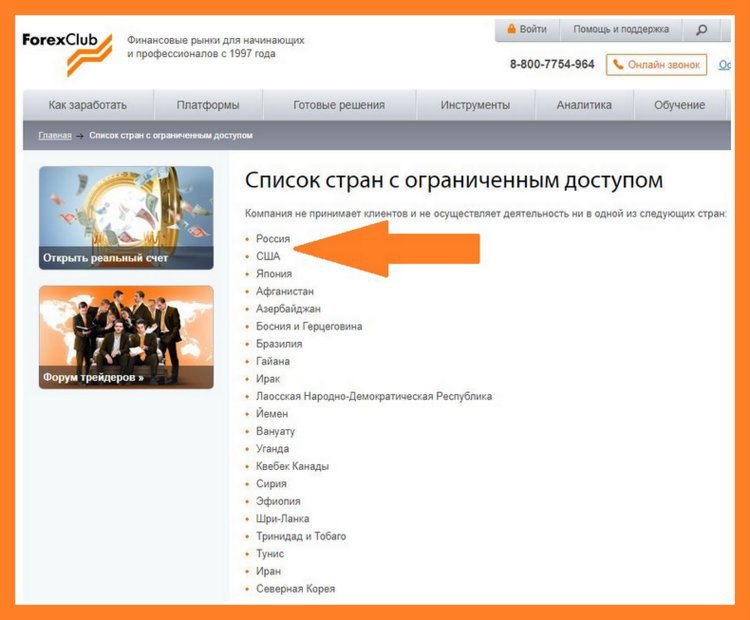The height and width of the screenshot is (620, 750).
Task: Select the list item Йемен
Action: coord(272,414)
